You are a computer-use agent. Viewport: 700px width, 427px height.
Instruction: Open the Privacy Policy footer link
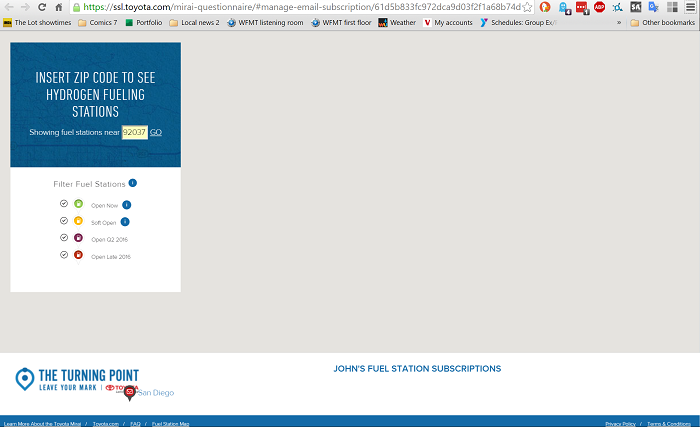[x=620, y=424]
